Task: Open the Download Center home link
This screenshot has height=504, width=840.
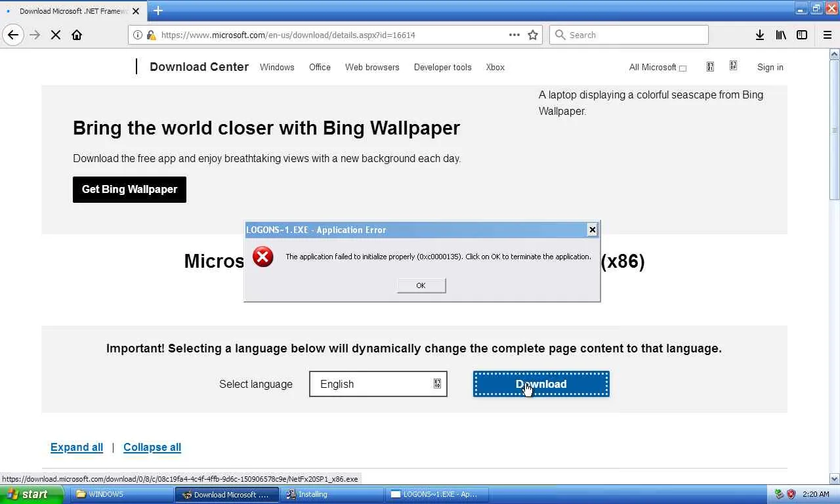Action: 199,67
